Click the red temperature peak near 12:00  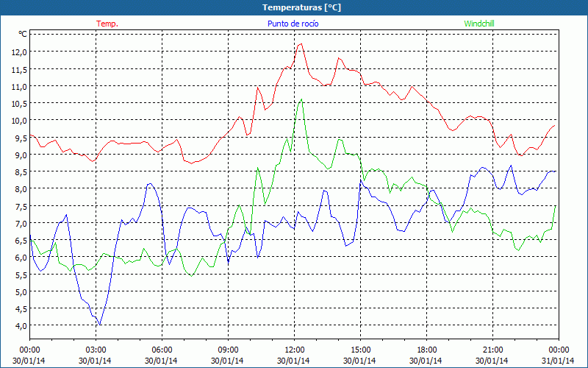[x=301, y=44]
